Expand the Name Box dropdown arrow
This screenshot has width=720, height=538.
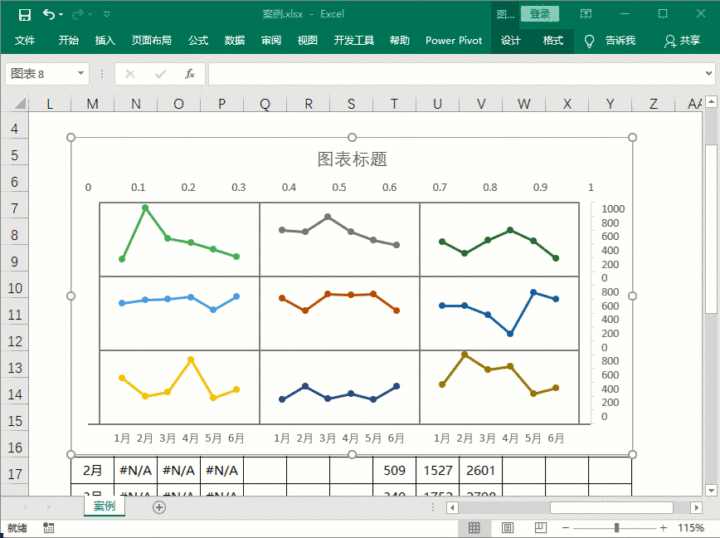point(81,73)
